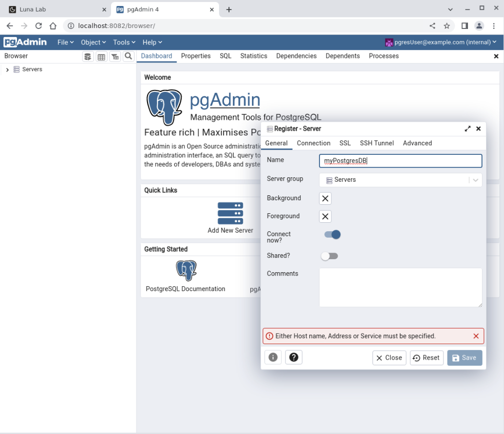Click the Close button in dialog
Viewport: 504px width, 434px height.
[389, 358]
